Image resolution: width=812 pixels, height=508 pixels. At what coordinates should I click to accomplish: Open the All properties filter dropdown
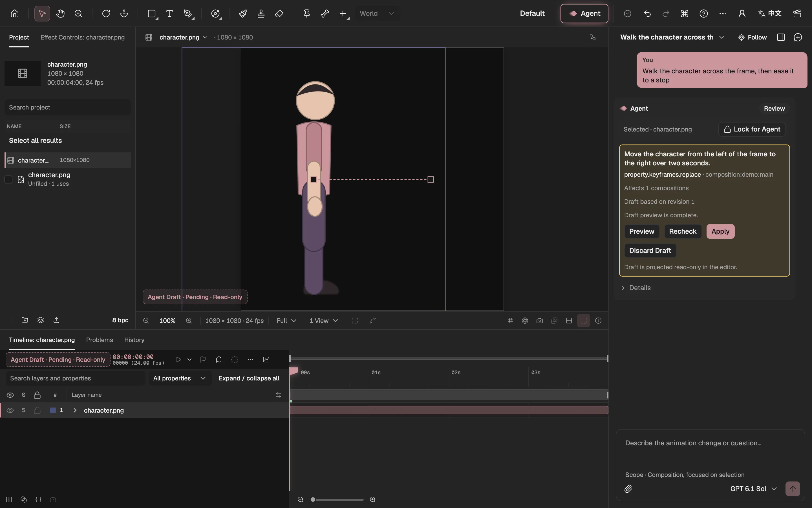click(180, 378)
